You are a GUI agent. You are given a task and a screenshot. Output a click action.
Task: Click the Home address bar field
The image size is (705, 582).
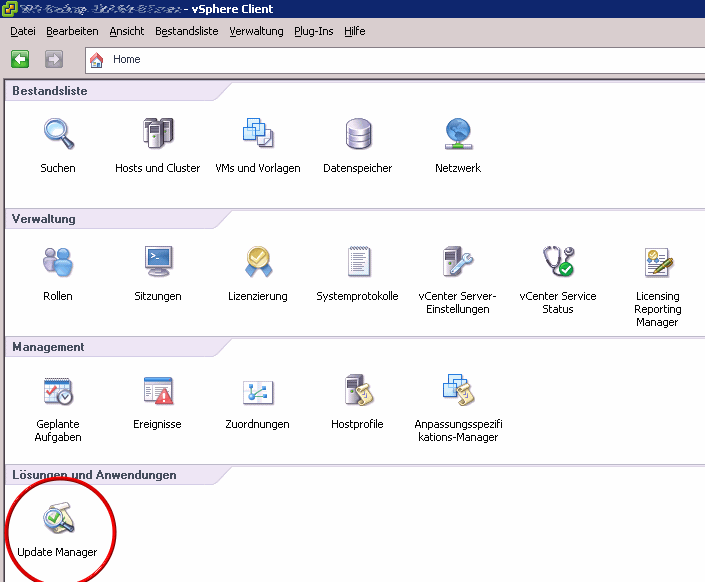[x=400, y=59]
